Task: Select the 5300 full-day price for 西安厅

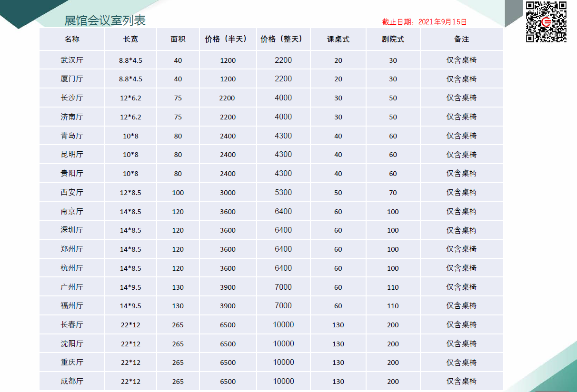Action: 283,193
